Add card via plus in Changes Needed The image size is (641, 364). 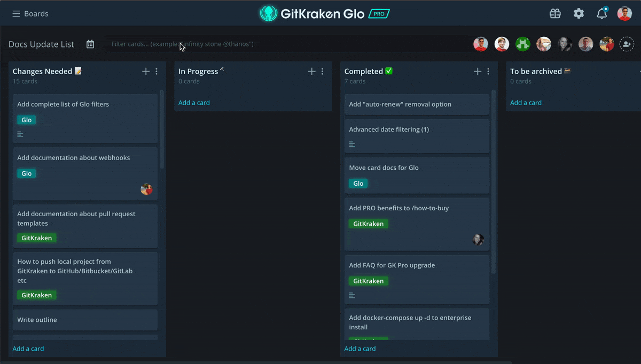tap(146, 72)
